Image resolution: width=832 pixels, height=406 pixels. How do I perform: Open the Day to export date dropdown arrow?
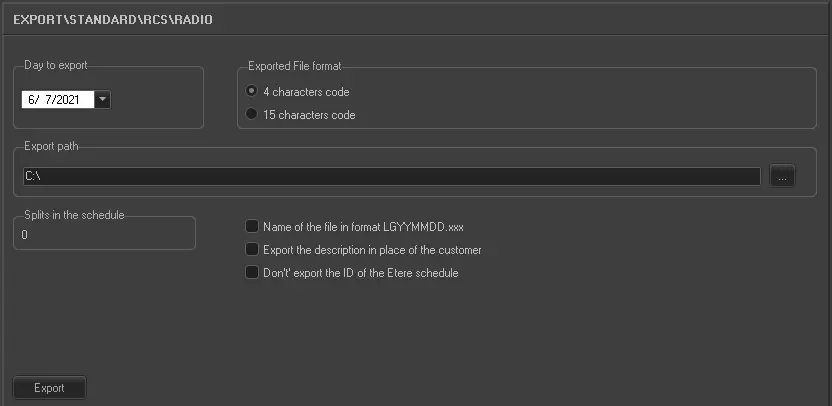tap(104, 99)
